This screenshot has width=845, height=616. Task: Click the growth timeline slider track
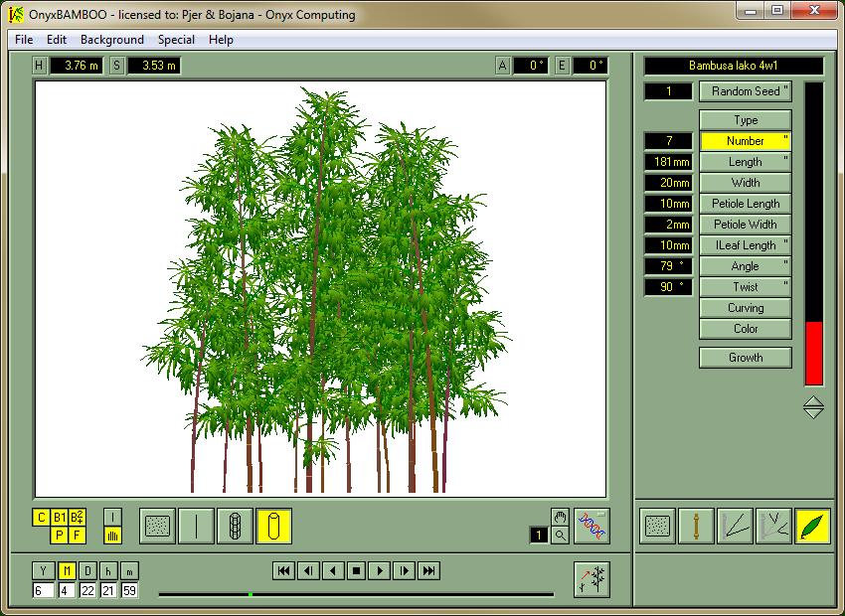click(356, 595)
